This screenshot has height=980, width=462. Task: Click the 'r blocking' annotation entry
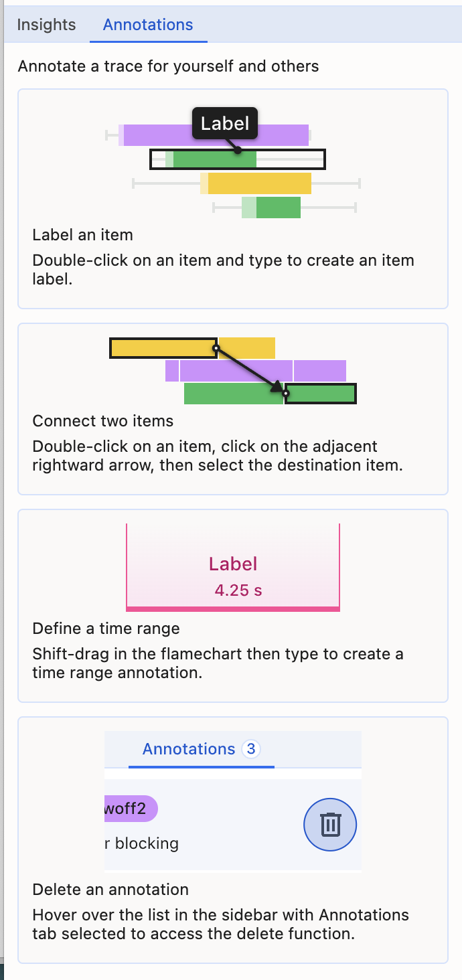[141, 843]
